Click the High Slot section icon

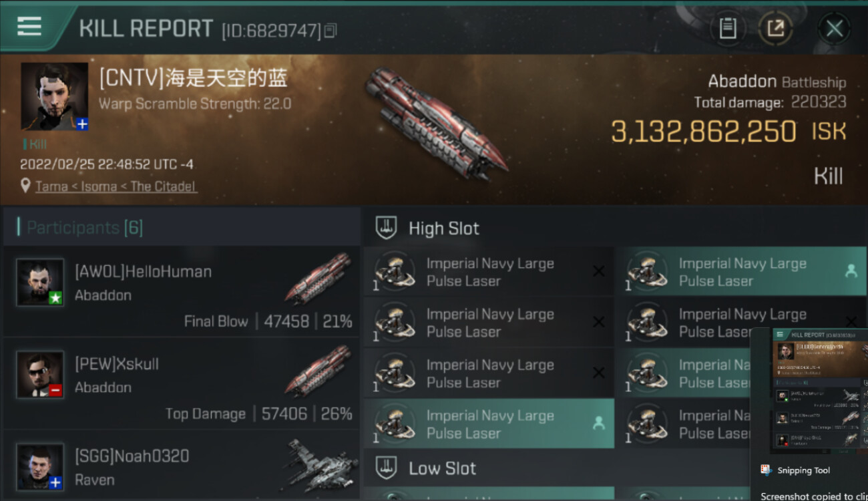click(387, 228)
